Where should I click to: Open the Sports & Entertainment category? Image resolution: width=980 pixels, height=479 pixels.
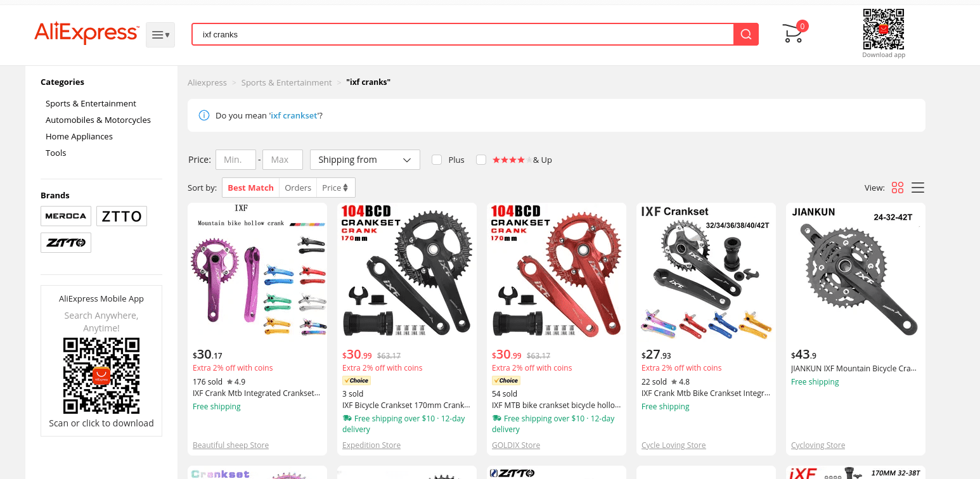pos(91,103)
